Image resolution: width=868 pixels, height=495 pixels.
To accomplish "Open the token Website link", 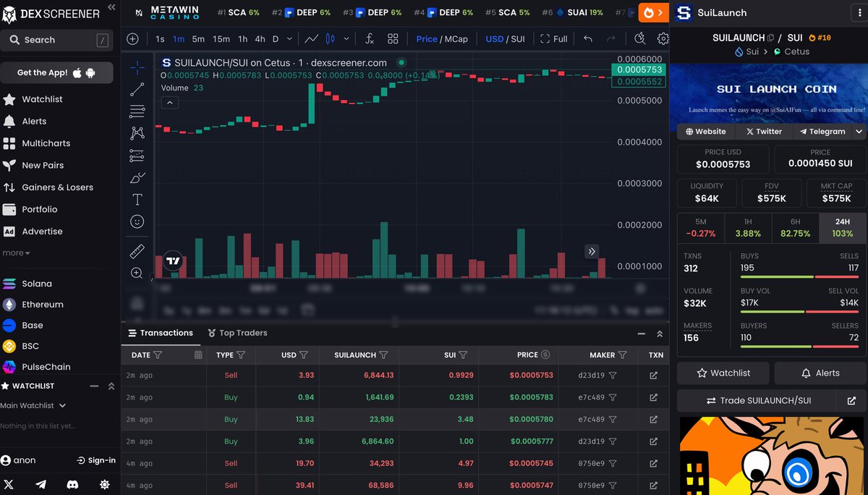I will [x=706, y=132].
